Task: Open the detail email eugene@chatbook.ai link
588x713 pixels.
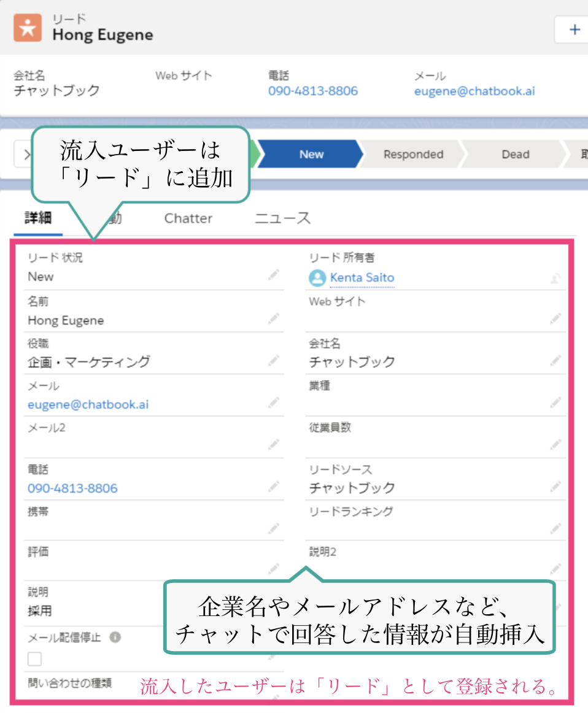Action: tap(88, 404)
